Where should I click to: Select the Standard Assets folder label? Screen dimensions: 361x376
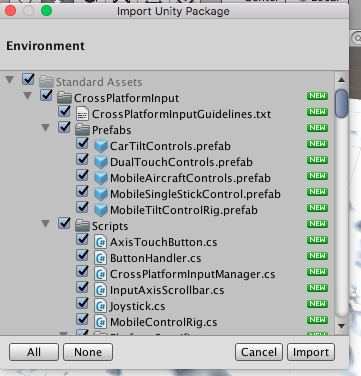[x=99, y=82]
